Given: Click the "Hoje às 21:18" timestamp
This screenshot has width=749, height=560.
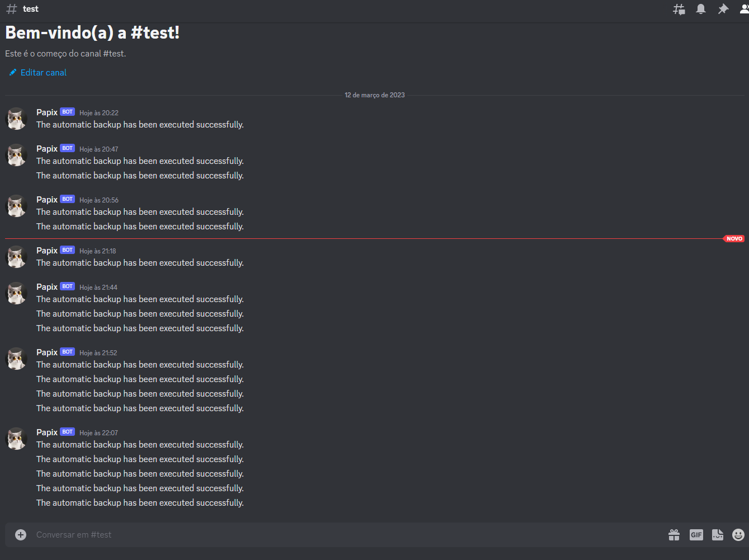Looking at the screenshot, I should coord(98,251).
